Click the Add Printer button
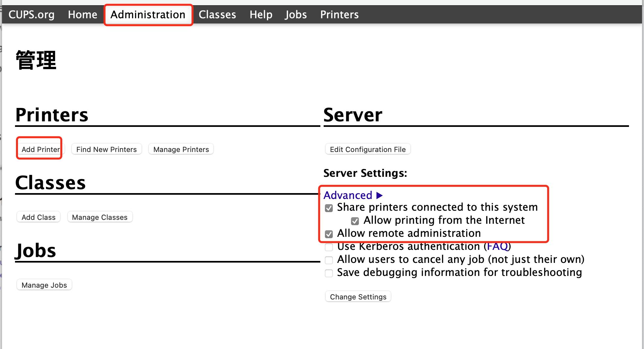The width and height of the screenshot is (644, 349). [x=40, y=149]
